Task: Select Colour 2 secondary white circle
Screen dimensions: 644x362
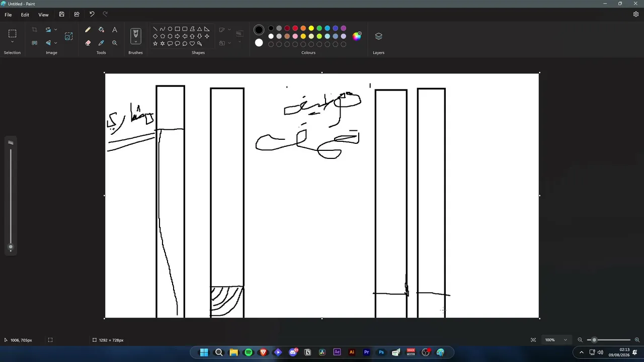Action: tap(259, 43)
